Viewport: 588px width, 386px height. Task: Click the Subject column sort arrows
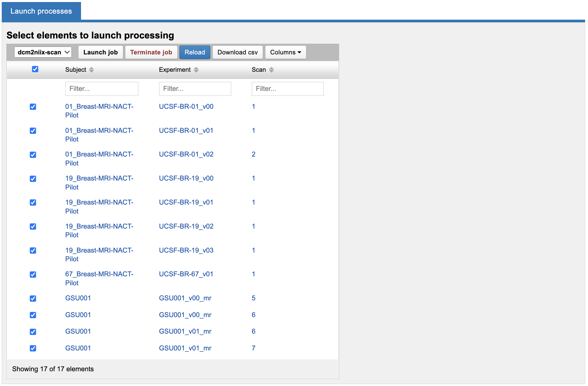91,70
